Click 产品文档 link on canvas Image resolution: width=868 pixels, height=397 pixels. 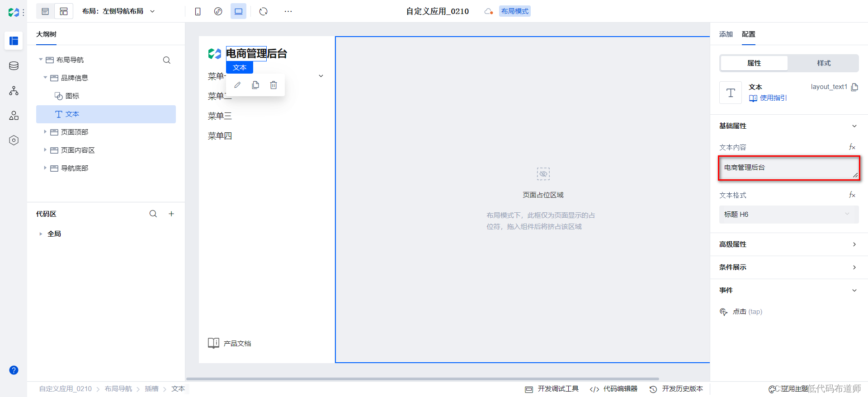(230, 343)
